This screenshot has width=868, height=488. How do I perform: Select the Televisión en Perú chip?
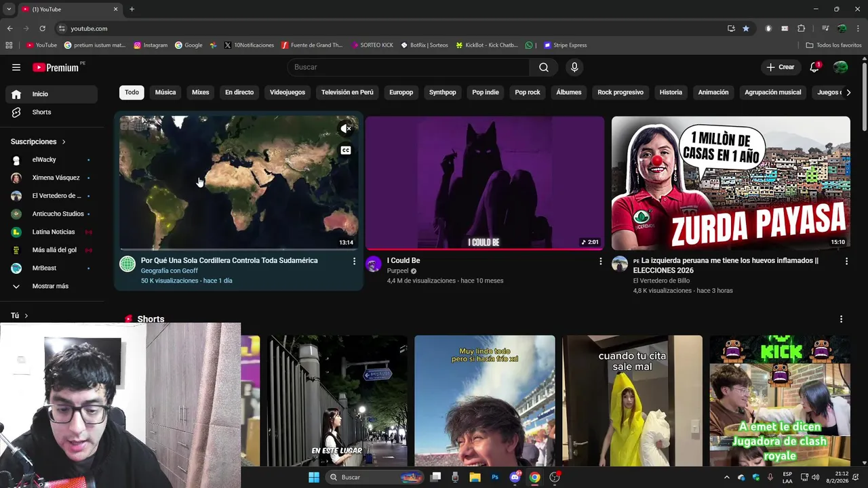point(347,92)
